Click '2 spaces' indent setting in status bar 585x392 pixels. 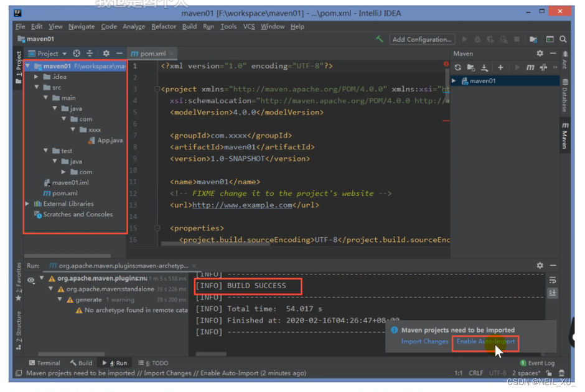(x=526, y=373)
